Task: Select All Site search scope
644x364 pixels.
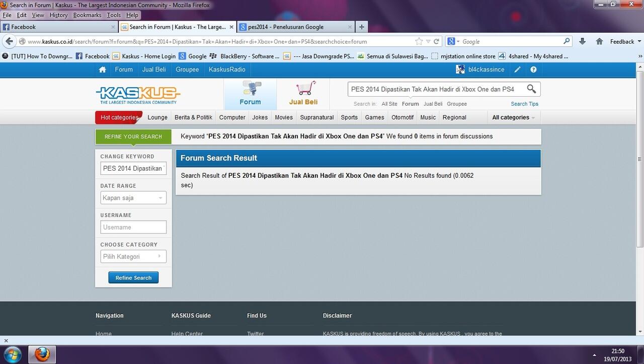Action: 389,104
